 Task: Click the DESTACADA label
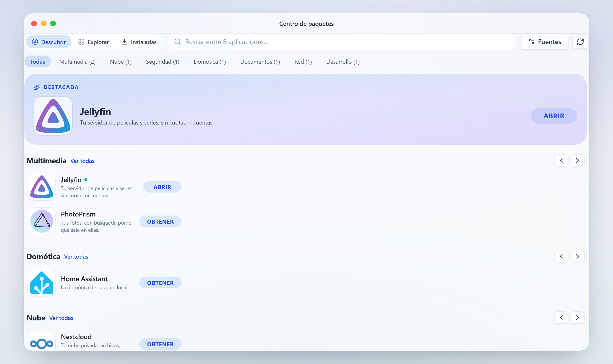(x=61, y=87)
